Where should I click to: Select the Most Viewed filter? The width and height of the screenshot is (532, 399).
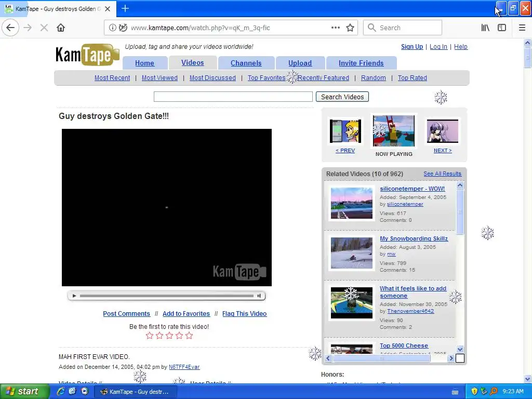click(159, 78)
